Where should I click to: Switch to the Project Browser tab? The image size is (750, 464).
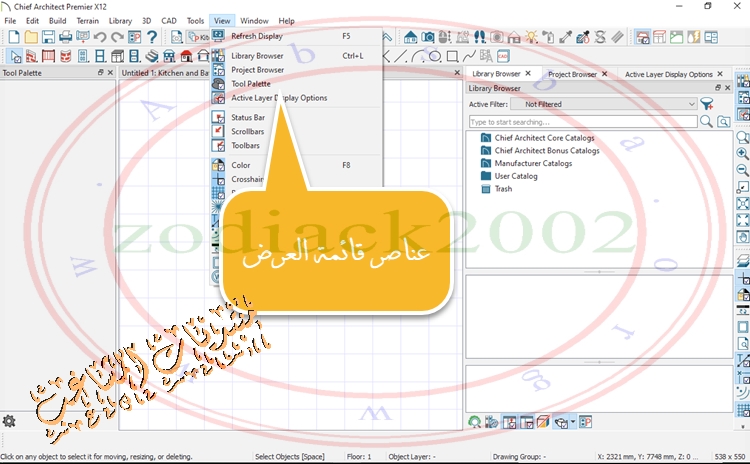pos(572,74)
